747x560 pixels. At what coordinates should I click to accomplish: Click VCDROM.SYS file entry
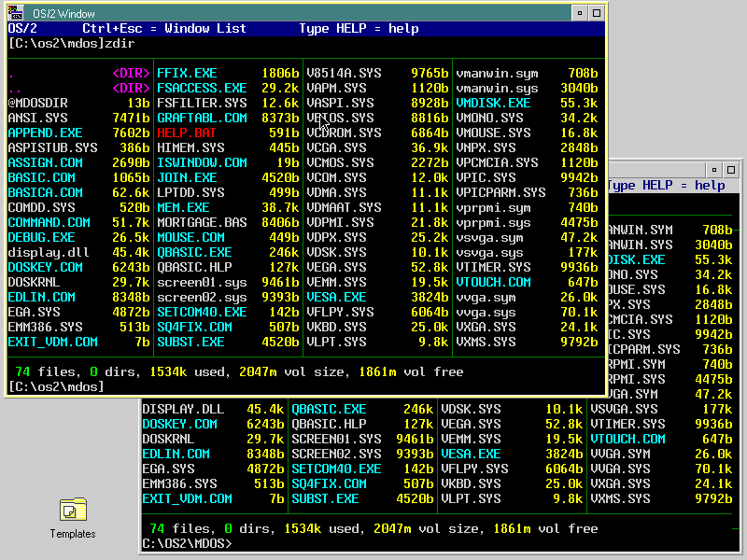[x=344, y=133]
